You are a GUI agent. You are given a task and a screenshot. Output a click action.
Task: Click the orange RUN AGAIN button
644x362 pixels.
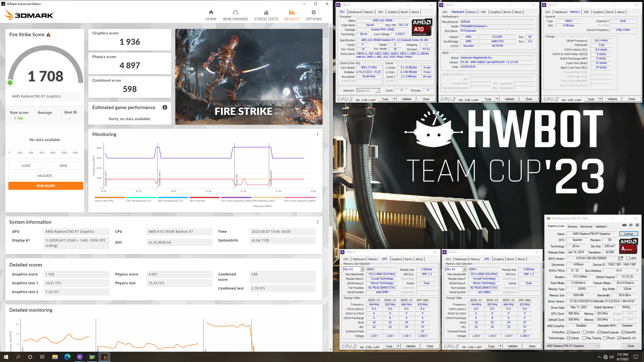46,186
